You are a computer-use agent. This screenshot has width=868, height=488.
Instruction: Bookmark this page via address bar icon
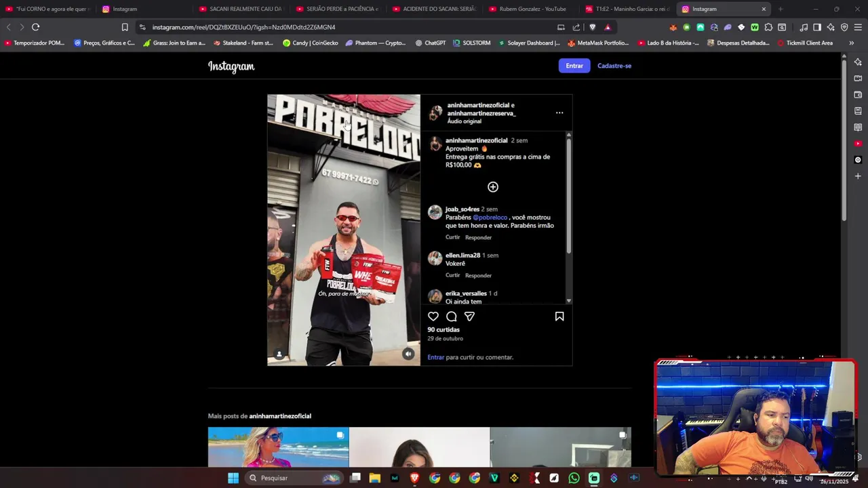coord(125,27)
